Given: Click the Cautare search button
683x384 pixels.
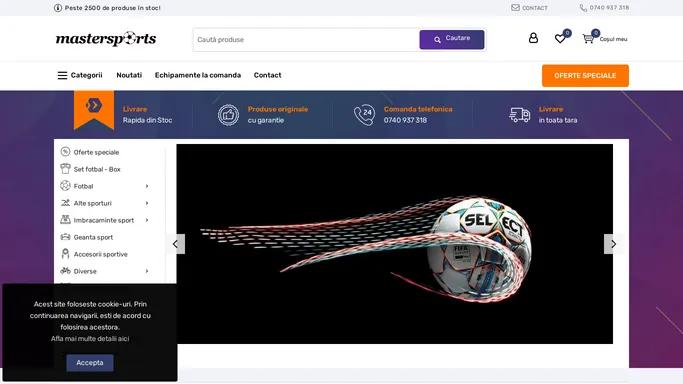Looking at the screenshot, I should 452,40.
